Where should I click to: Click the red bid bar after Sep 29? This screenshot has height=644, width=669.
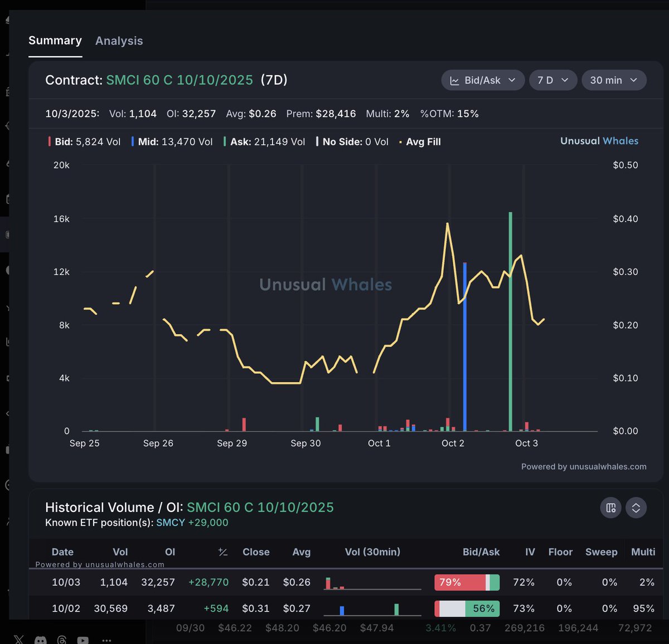click(244, 425)
